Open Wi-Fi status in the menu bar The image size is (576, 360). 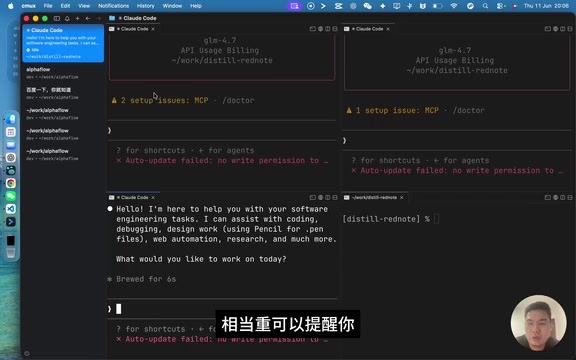pos(454,6)
